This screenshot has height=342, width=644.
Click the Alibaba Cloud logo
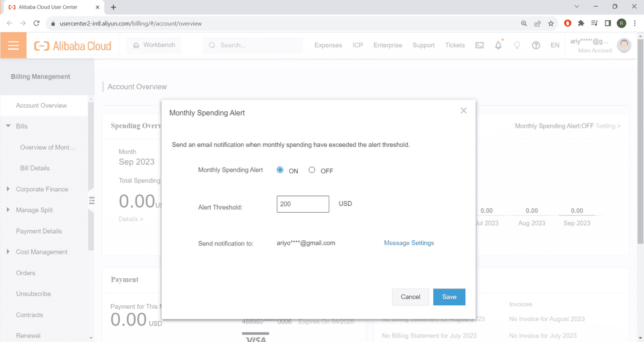(73, 46)
